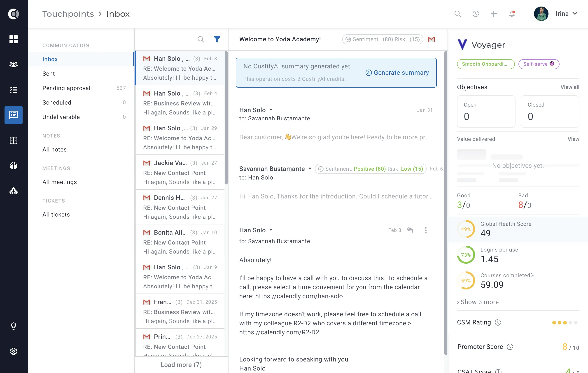The image size is (588, 373).
Task: Expand Show 3 more metrics
Action: tap(478, 302)
